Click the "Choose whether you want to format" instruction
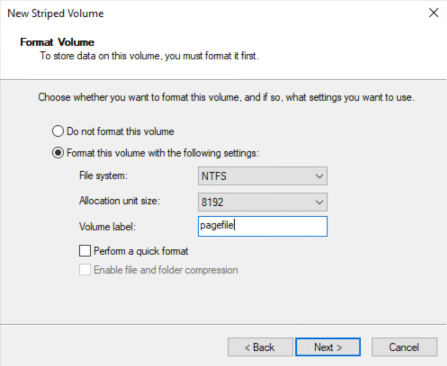 (x=226, y=97)
